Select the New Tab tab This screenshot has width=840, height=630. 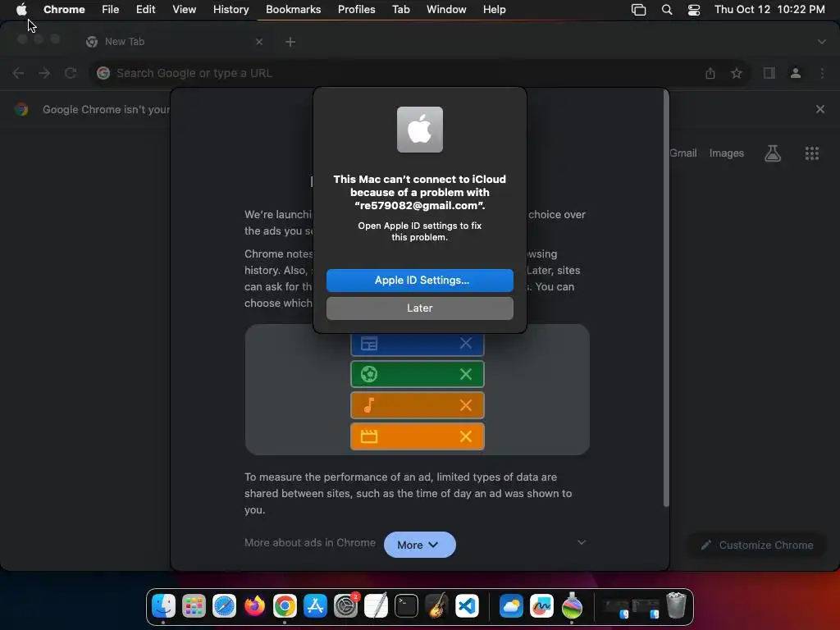tap(174, 41)
